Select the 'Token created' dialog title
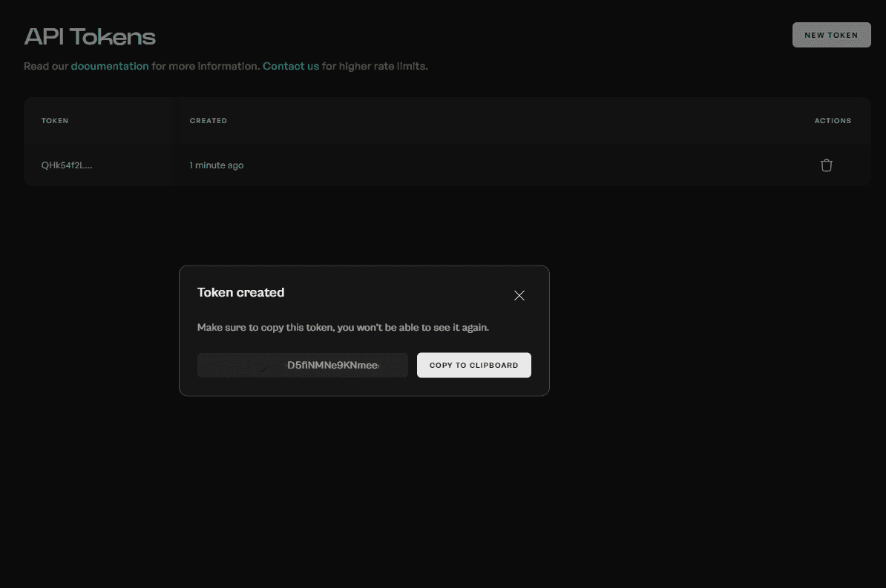 [240, 293]
